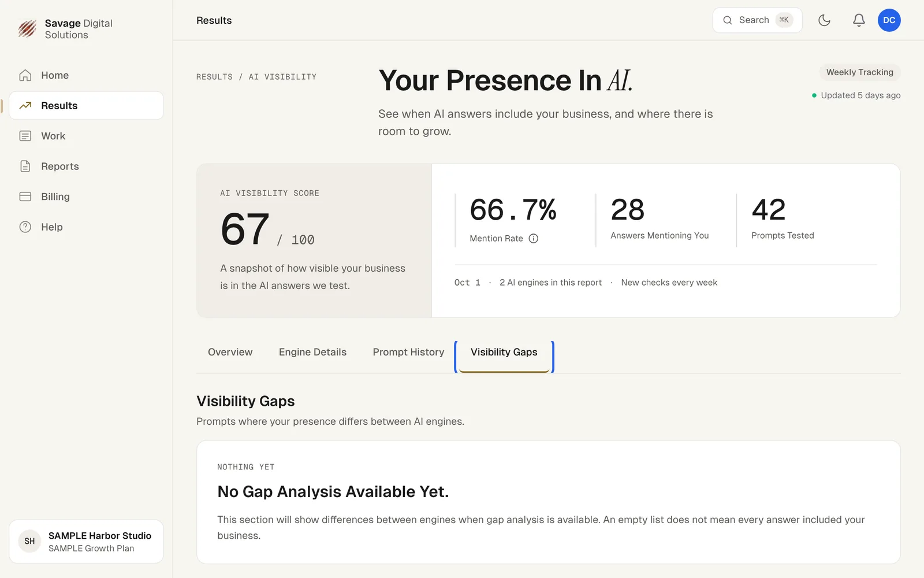This screenshot has width=924, height=578.
Task: Click the Billing card icon
Action: point(25,197)
